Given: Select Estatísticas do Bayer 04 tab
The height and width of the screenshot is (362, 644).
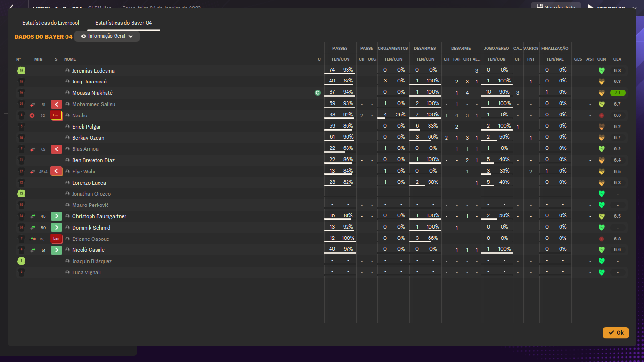Looking at the screenshot, I should pos(124,23).
